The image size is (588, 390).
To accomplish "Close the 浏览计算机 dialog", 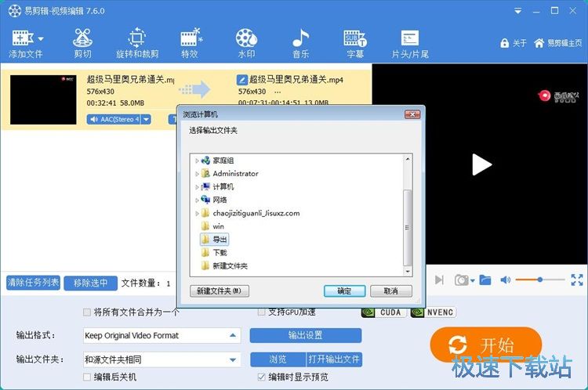I will click(412, 114).
